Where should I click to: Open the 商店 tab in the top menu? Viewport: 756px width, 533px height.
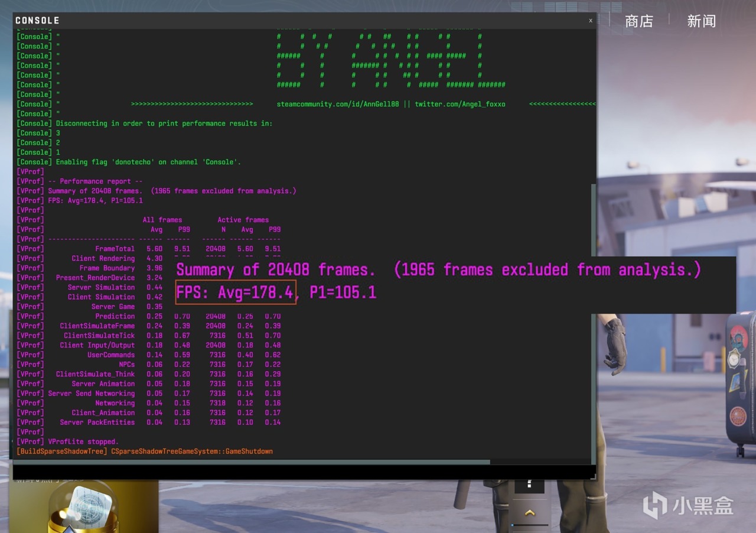(639, 21)
